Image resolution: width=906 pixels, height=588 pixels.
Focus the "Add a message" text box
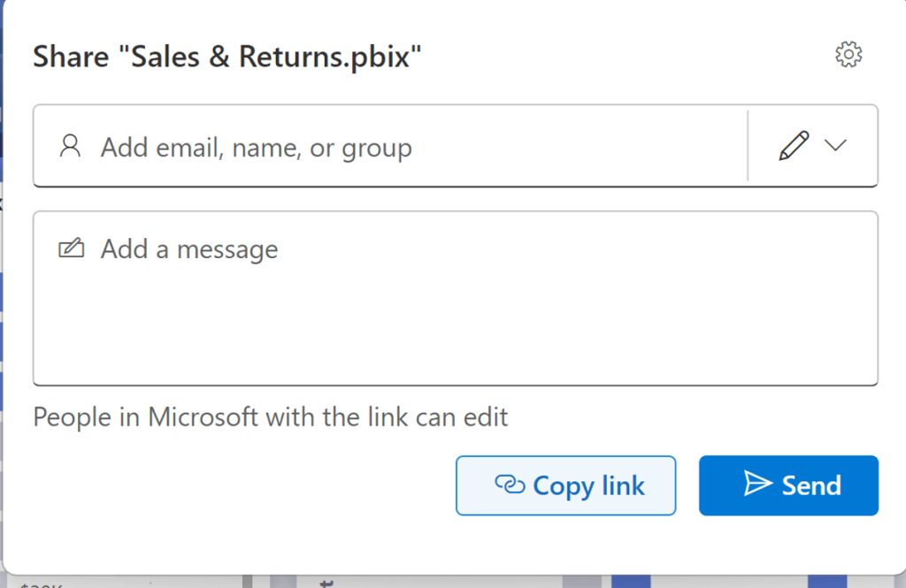coord(456,297)
